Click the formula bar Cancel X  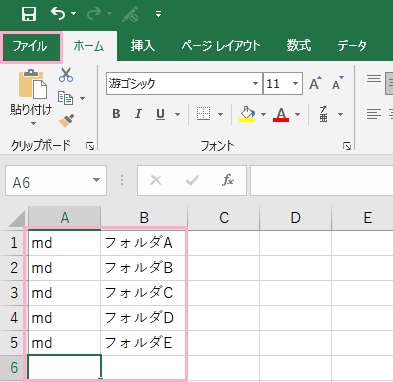pyautogui.click(x=156, y=180)
